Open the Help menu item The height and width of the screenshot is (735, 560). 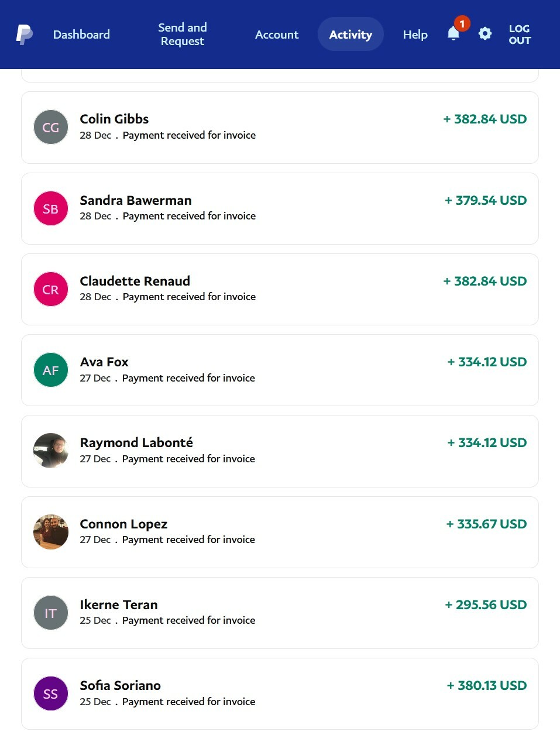pyautogui.click(x=415, y=35)
